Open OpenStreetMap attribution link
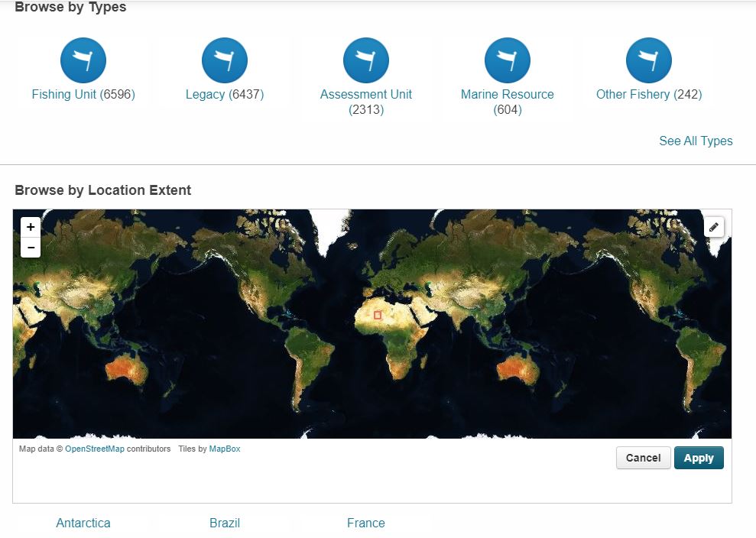 click(95, 449)
